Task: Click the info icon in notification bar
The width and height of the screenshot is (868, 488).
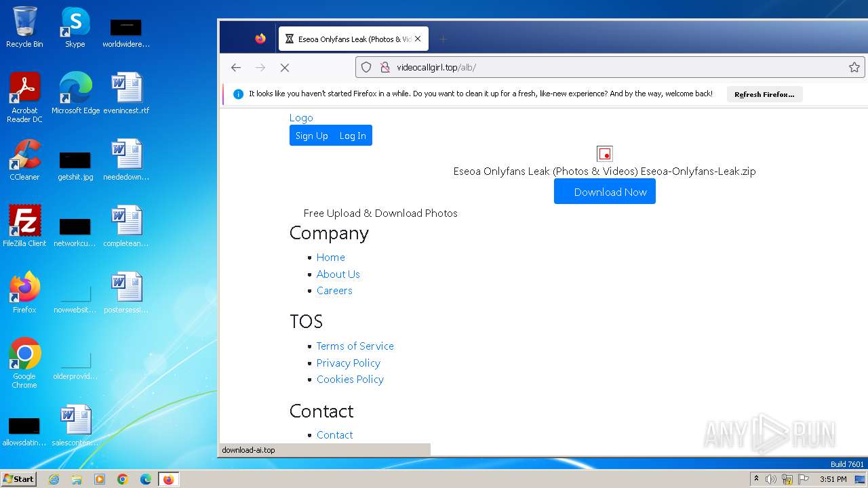Action: 238,94
